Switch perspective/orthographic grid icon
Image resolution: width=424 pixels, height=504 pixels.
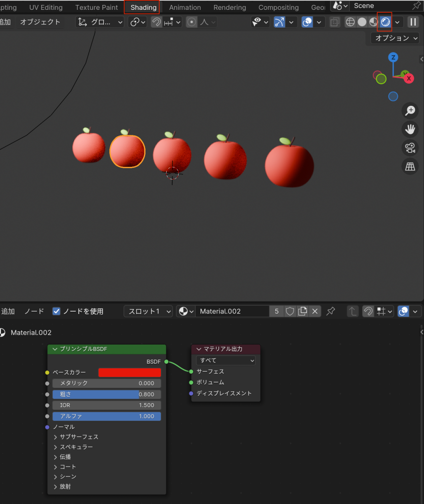[x=410, y=167]
